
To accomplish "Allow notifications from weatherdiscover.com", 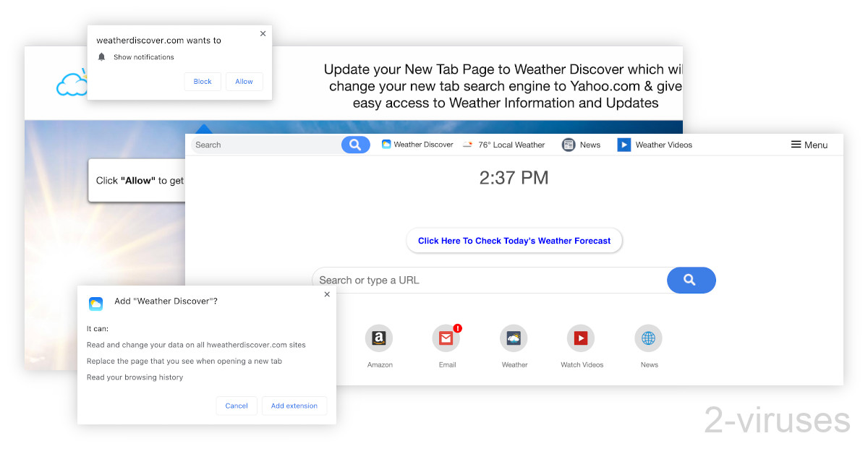I will click(x=244, y=82).
